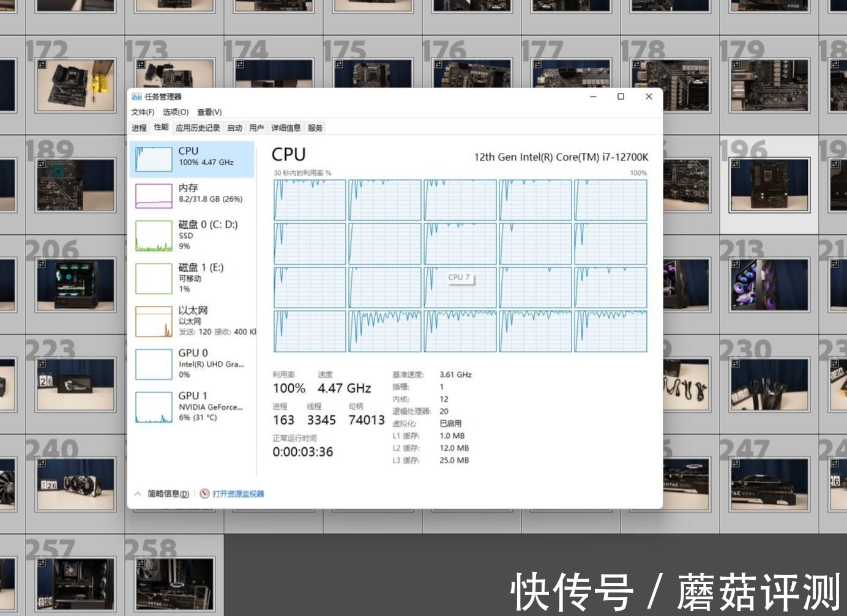Click badge icon on thumbnail 258
847x616 pixels.
coord(141,563)
